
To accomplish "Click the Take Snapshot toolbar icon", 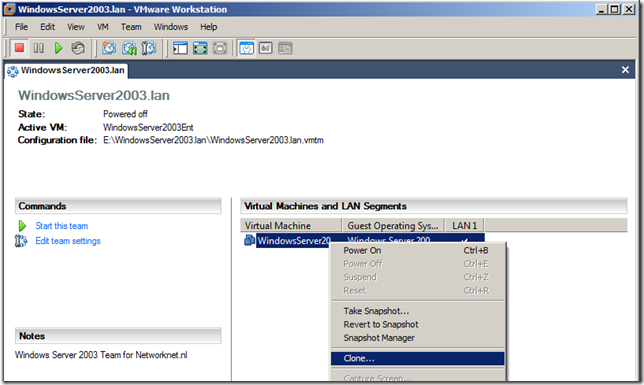I will click(109, 48).
